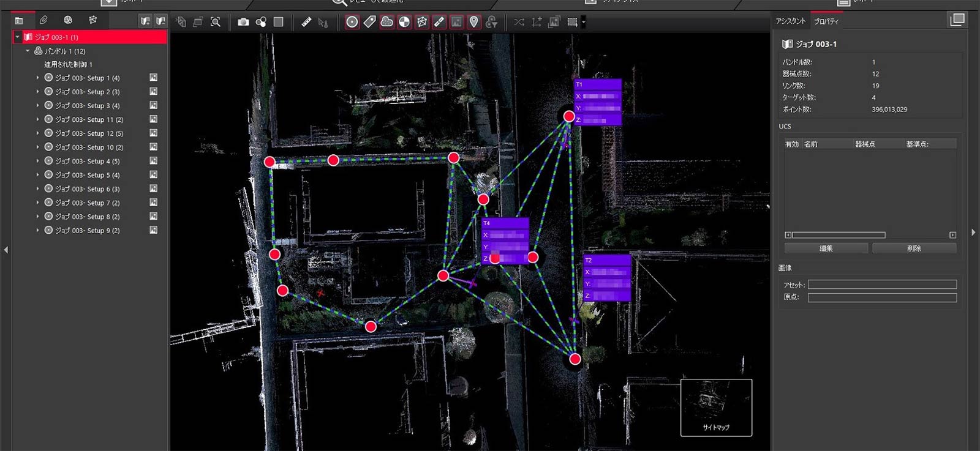Open the globe tab in left panel
Image resolution: width=980 pixels, height=451 pixels.
tap(68, 20)
